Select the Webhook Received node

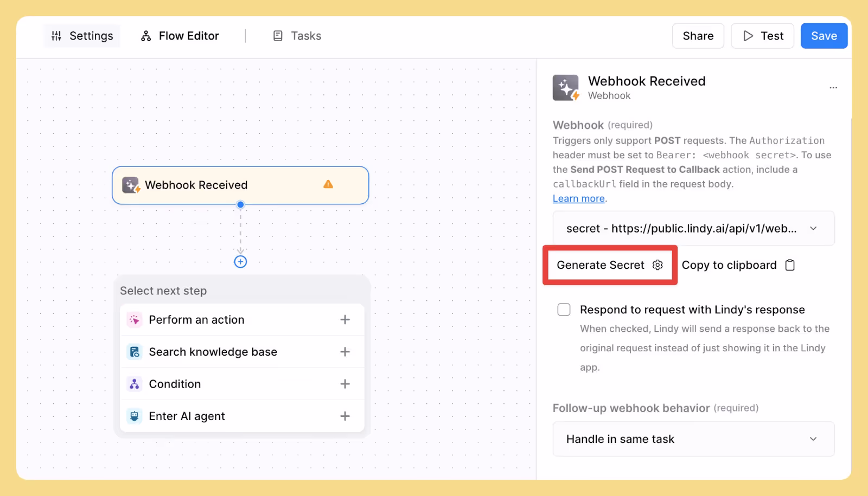240,185
